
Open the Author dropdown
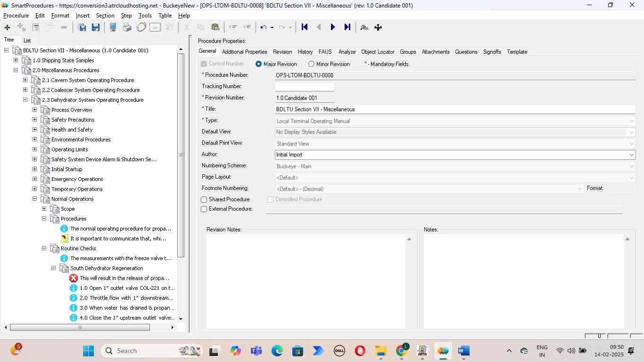[x=631, y=155]
